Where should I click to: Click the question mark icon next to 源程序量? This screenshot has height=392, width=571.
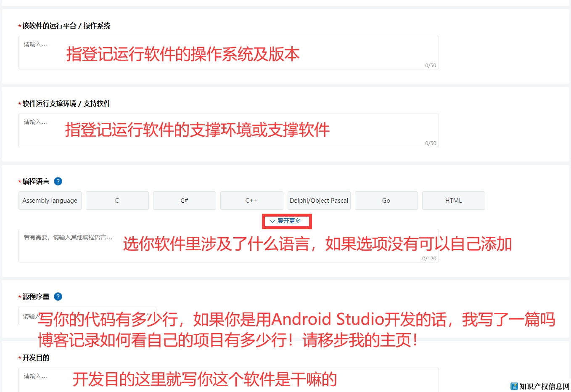[x=58, y=297]
